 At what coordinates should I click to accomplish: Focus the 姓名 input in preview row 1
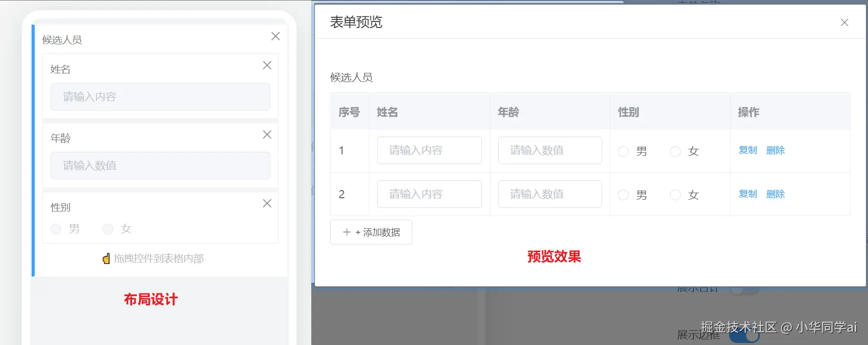point(429,150)
